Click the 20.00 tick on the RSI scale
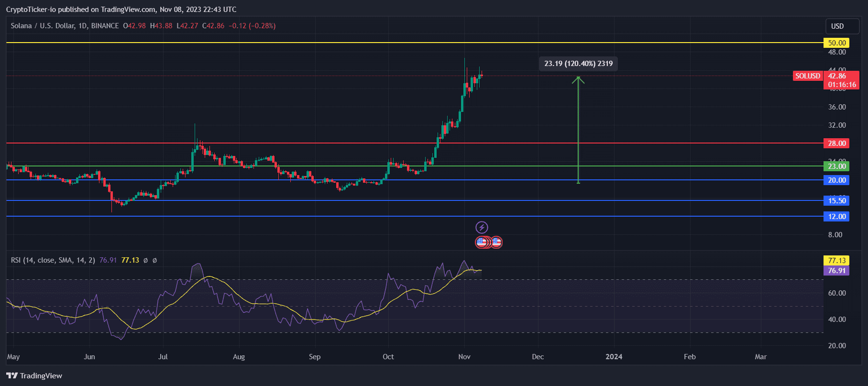 837,346
